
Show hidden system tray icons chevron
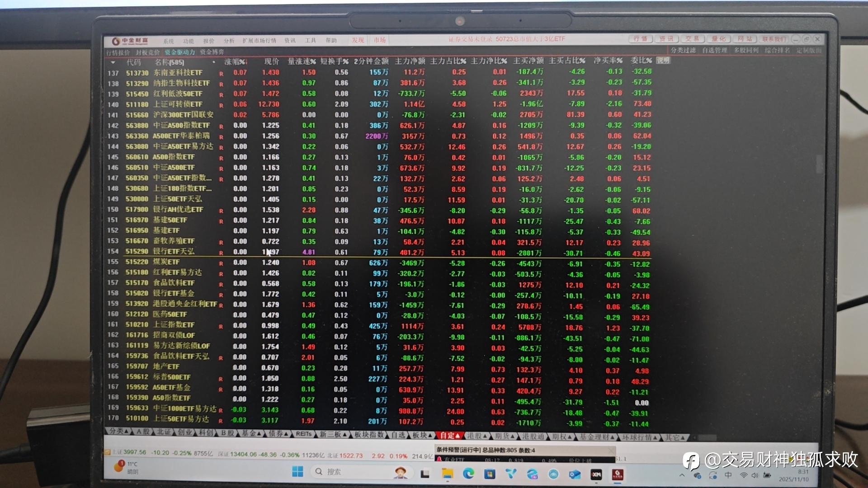point(682,475)
